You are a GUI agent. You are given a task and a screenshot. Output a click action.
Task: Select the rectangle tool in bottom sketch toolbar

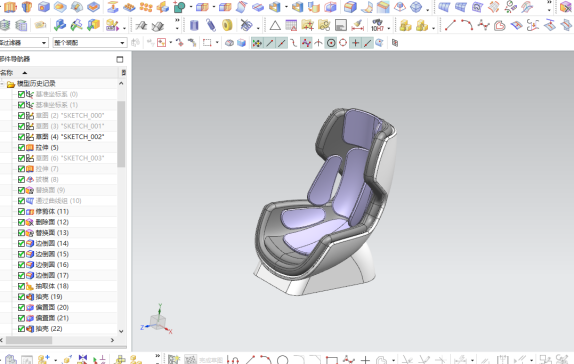point(332,360)
